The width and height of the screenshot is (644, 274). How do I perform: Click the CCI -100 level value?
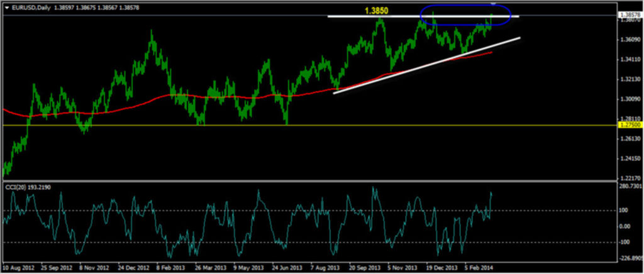tap(626, 242)
